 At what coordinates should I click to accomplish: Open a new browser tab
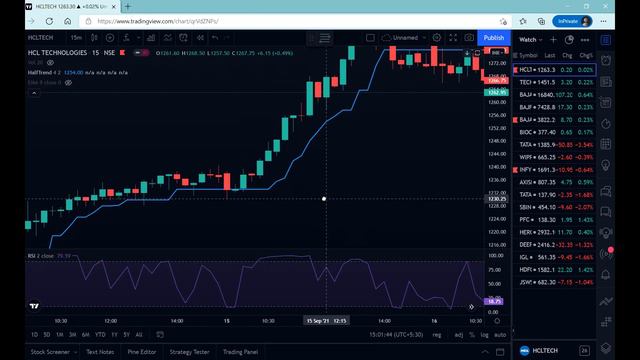pos(128,7)
